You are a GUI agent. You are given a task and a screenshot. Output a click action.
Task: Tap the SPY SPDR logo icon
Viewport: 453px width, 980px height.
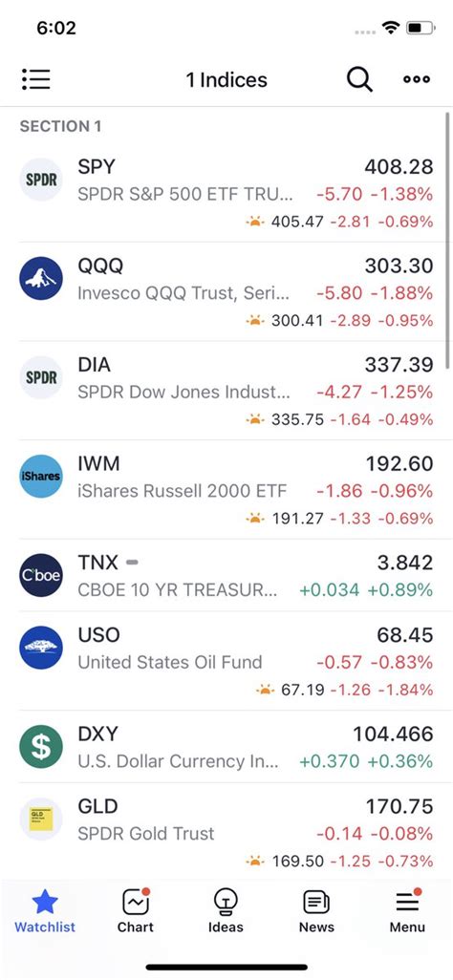[41, 180]
